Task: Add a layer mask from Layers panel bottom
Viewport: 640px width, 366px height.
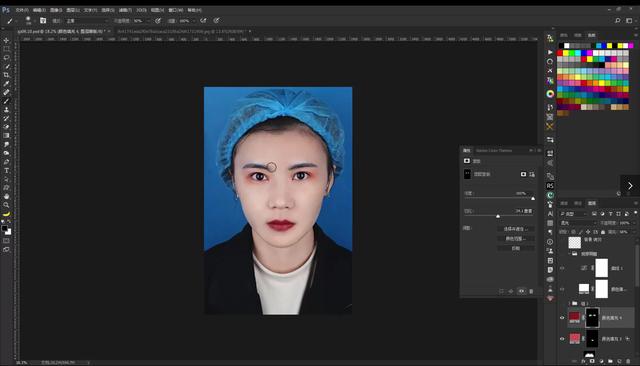Action: point(592,361)
